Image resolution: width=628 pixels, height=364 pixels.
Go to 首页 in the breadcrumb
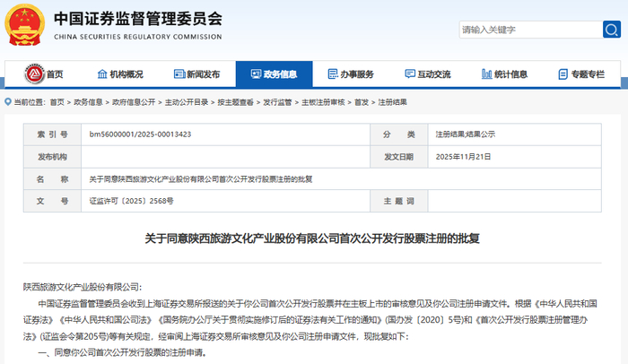click(57, 102)
